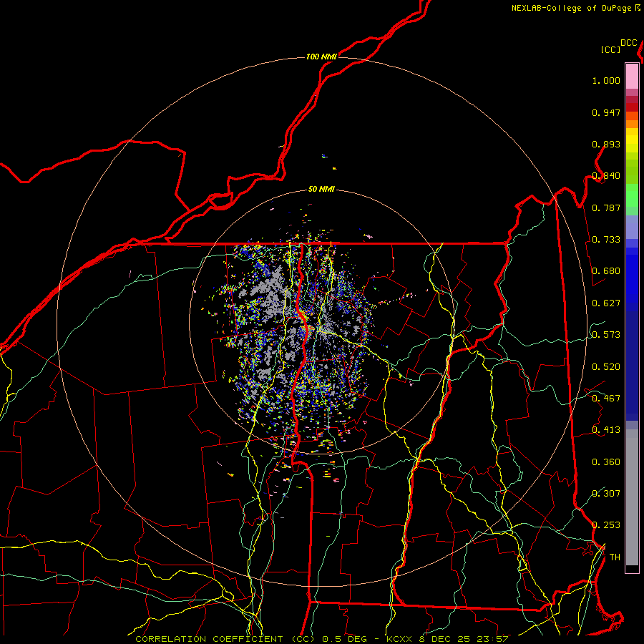Pick the orange segment of the color bar
Viewport: 644px width, 644px height.
pyautogui.click(x=632, y=124)
